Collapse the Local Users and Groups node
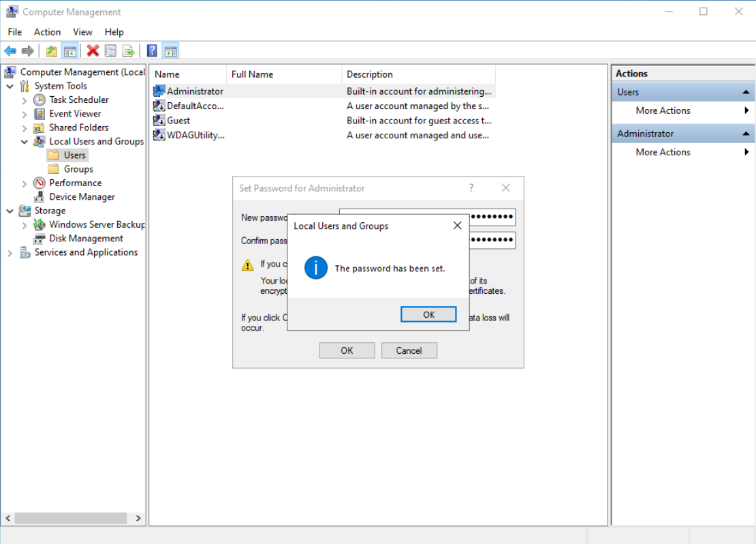Screen dimensions: 756x544 [25, 142]
